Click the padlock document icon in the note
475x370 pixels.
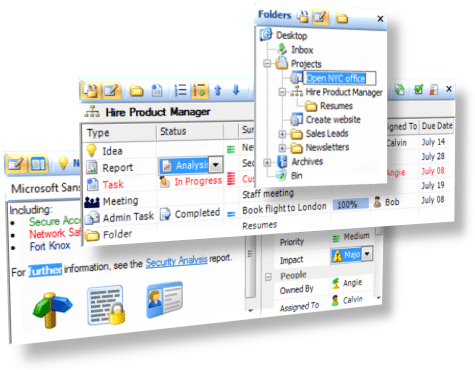click(106, 305)
